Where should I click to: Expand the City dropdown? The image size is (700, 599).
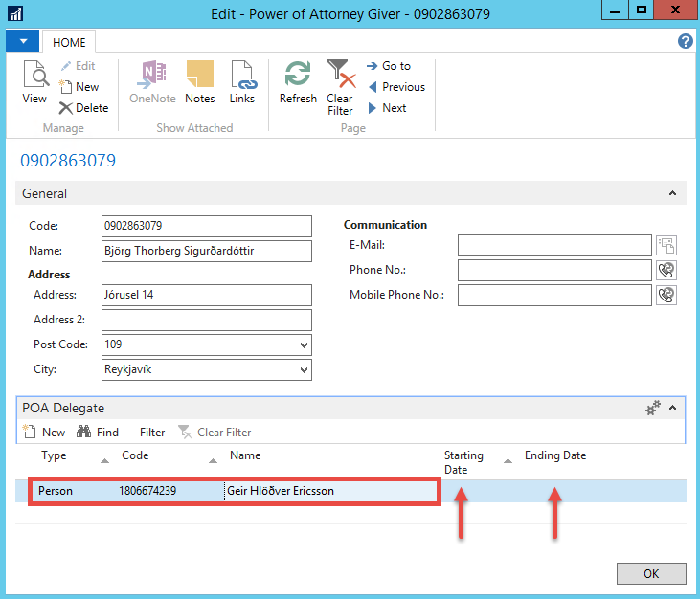tap(305, 369)
